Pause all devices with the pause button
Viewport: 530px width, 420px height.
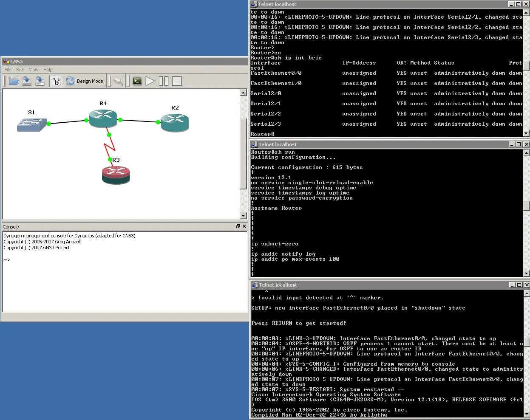coord(164,81)
